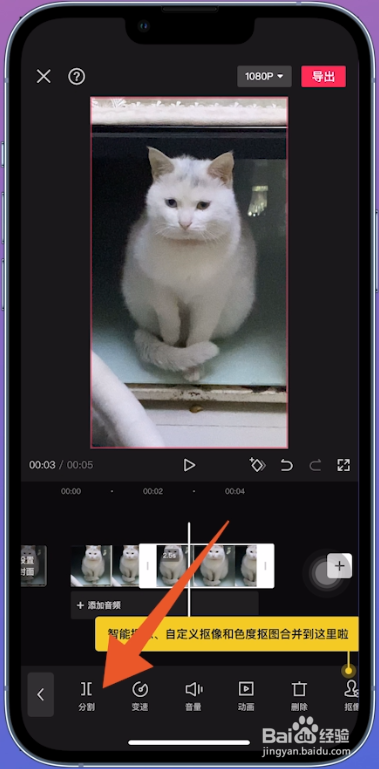Open the 动画 animation tool
The width and height of the screenshot is (379, 769).
[x=246, y=695]
